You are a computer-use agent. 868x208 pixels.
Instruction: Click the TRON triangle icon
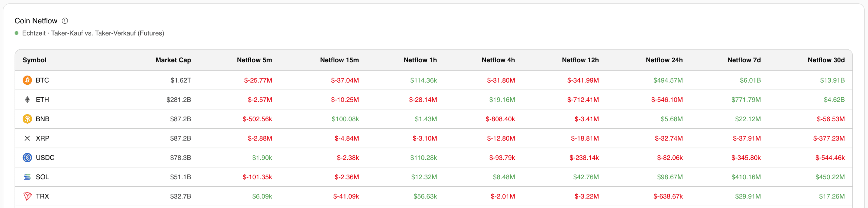[27, 196]
